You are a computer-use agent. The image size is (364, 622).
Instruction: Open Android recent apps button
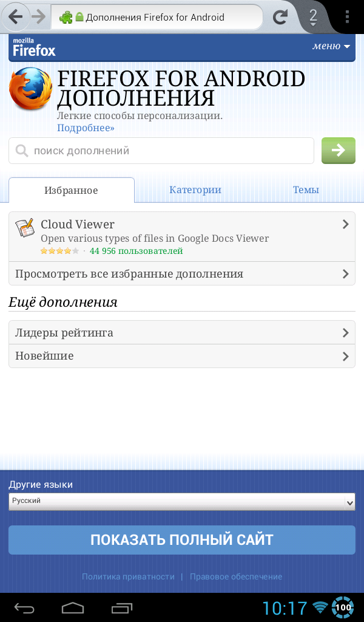121,607
